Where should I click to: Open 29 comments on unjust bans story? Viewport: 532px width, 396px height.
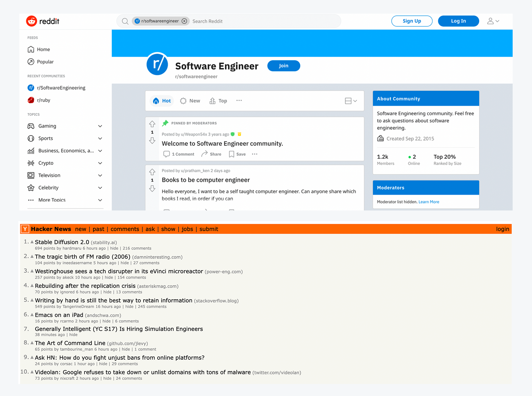[125, 364]
